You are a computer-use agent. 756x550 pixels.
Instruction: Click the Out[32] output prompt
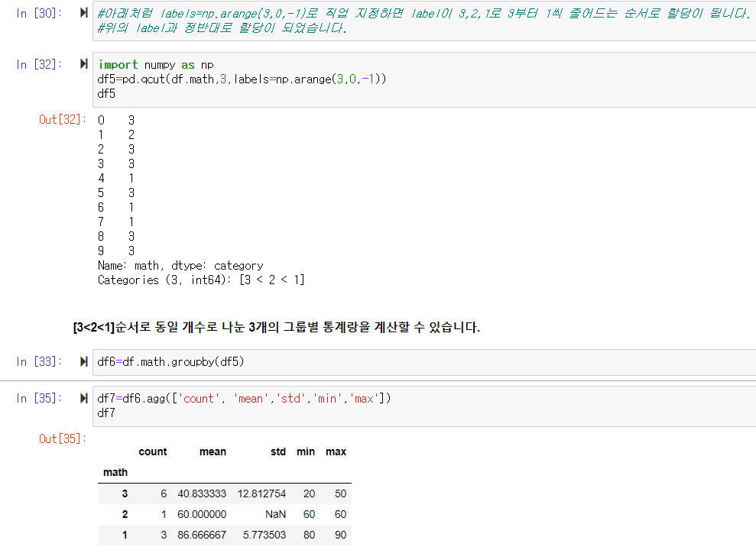63,119
